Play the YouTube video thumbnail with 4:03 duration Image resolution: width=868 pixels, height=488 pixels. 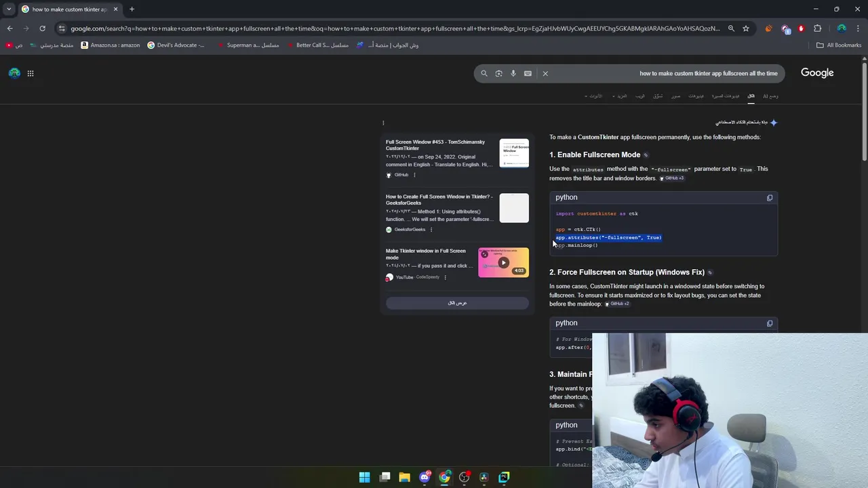point(503,262)
